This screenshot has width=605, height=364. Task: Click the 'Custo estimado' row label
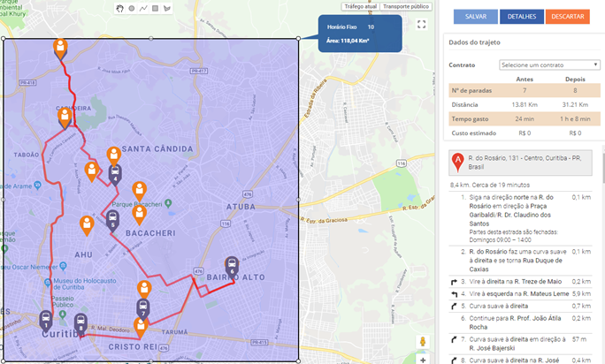474,133
